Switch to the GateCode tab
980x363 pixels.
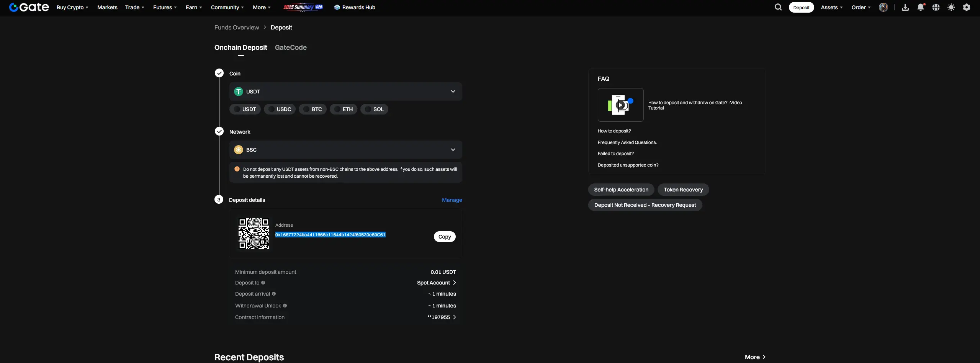click(x=291, y=47)
